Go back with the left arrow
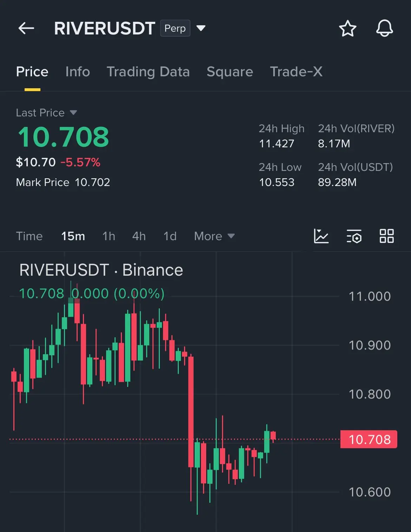 click(26, 28)
